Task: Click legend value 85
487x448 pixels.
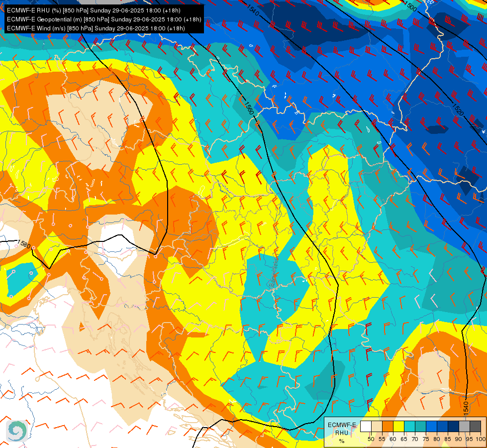Action: (448, 439)
